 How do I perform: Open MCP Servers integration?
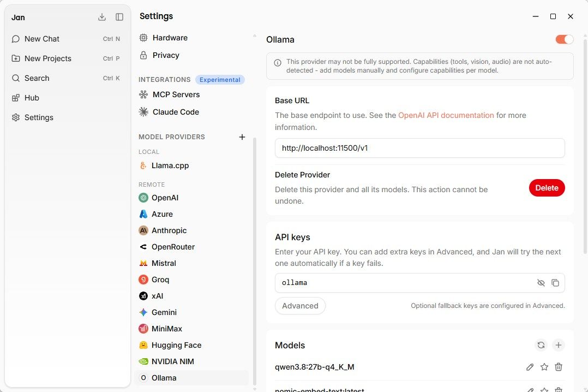click(x=191, y=94)
